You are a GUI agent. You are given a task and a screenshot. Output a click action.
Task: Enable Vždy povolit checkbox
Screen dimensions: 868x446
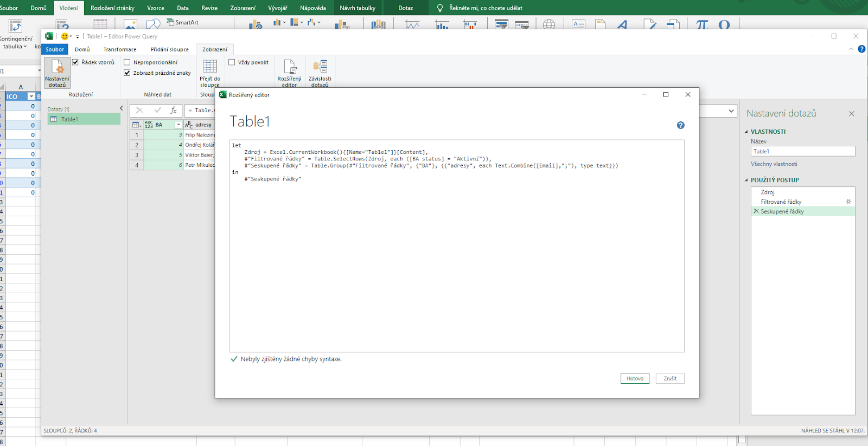click(232, 62)
